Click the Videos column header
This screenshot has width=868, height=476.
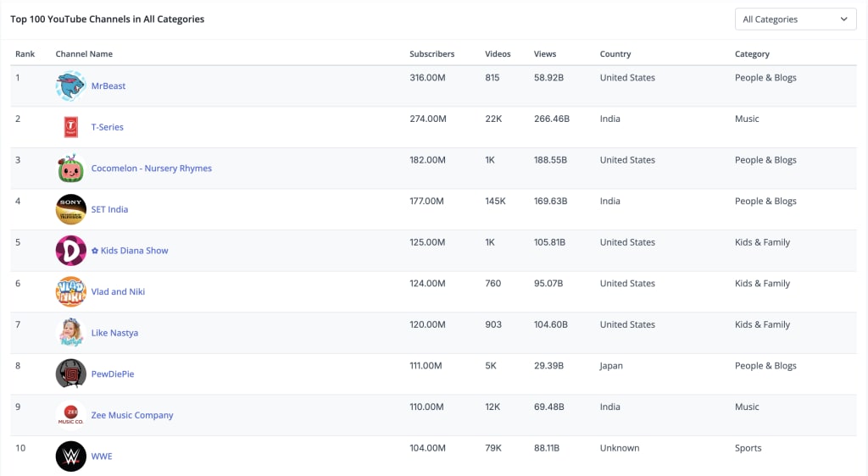point(498,53)
